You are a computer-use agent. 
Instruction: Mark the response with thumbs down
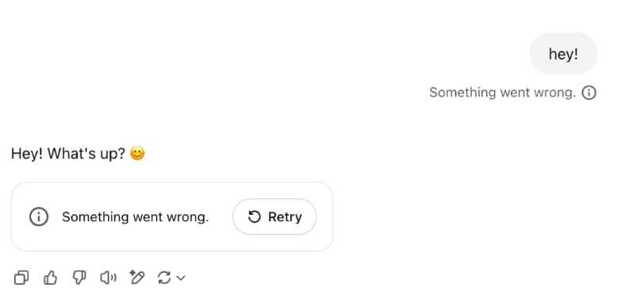79,278
